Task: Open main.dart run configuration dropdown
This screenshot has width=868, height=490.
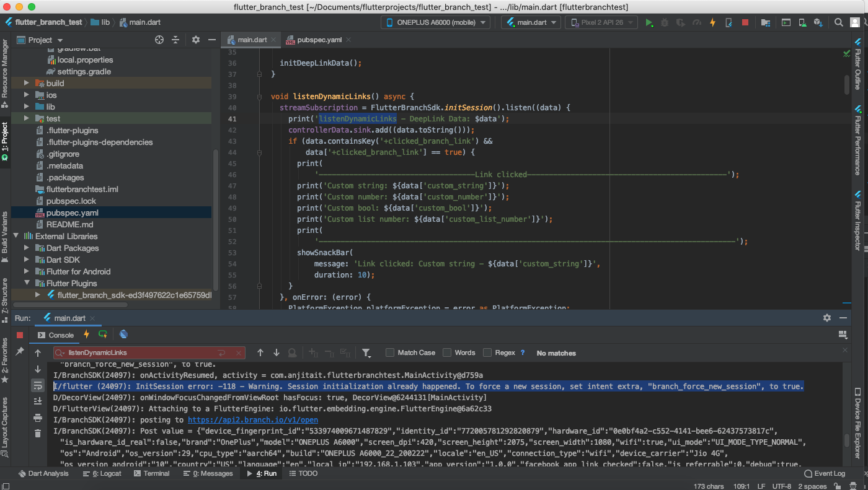Action: (531, 22)
